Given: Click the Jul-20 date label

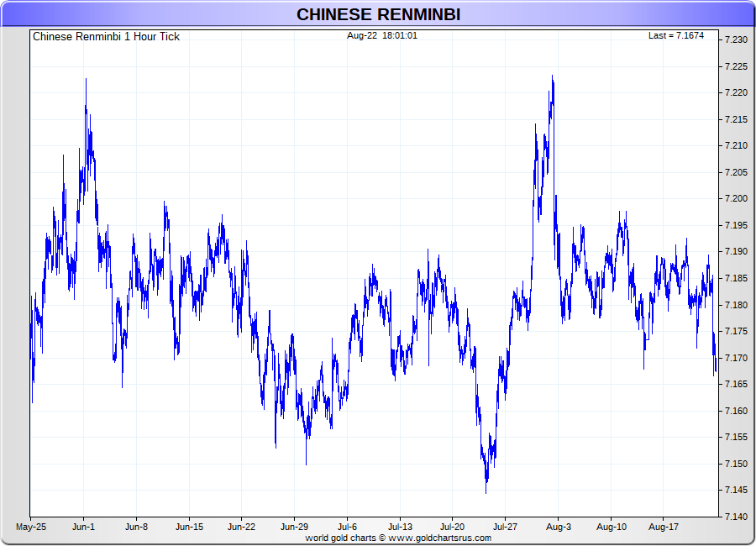Looking at the screenshot, I should (452, 528).
